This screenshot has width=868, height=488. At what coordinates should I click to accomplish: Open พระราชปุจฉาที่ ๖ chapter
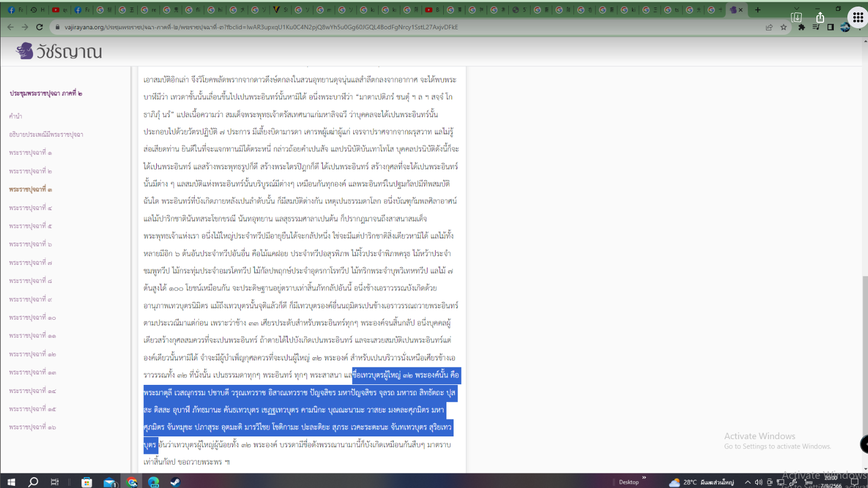coord(30,244)
